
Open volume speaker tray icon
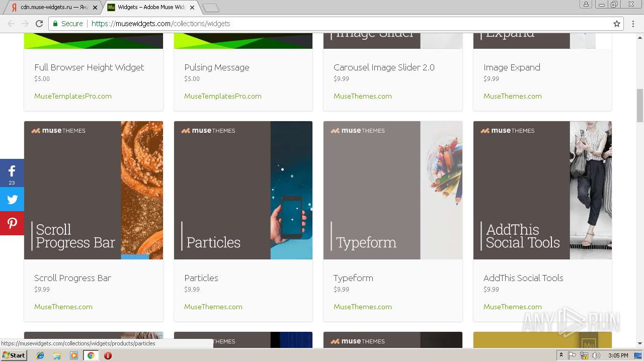(596, 355)
